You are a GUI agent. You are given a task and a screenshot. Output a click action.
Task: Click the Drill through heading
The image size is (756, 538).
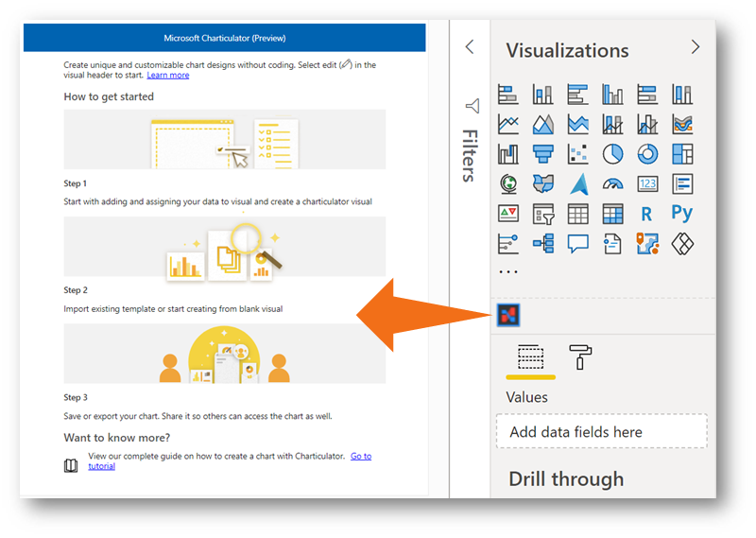point(566,479)
